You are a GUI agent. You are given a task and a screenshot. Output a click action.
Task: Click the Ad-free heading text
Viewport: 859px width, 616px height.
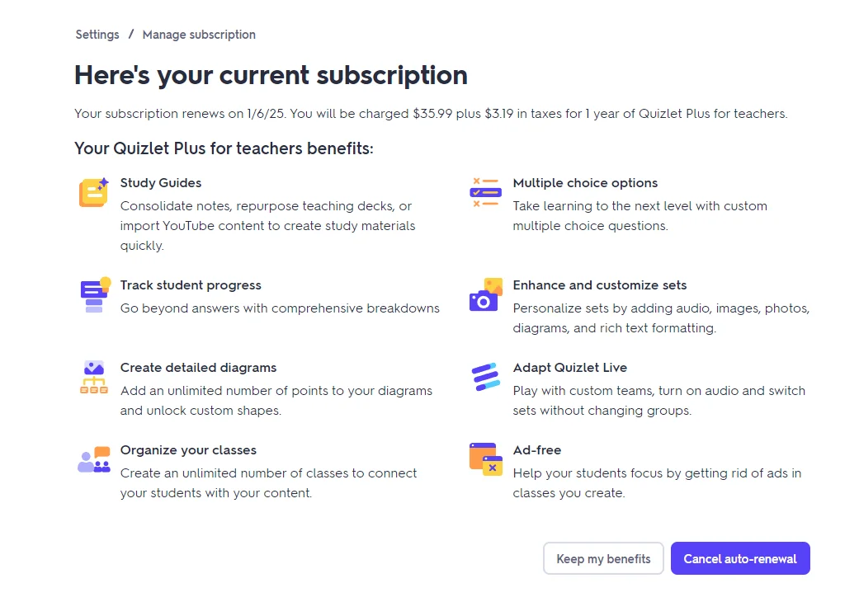537,450
